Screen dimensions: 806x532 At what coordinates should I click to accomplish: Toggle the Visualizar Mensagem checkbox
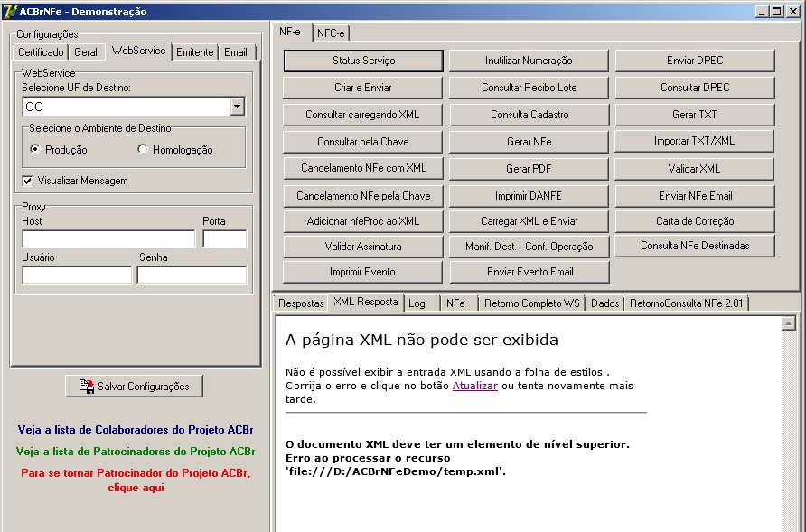tap(27, 181)
